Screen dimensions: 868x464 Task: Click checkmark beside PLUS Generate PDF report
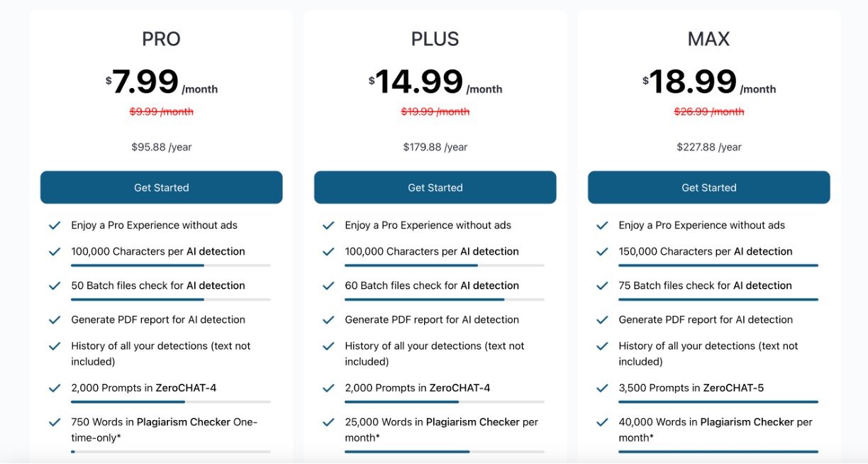pyautogui.click(x=328, y=319)
